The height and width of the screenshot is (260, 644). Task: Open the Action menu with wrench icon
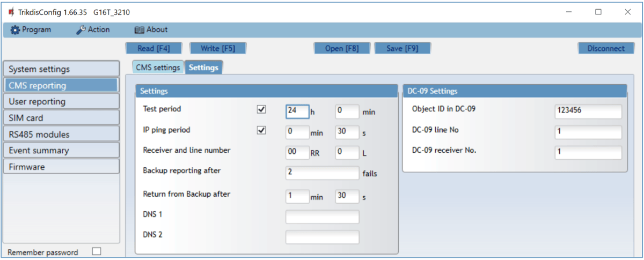93,30
